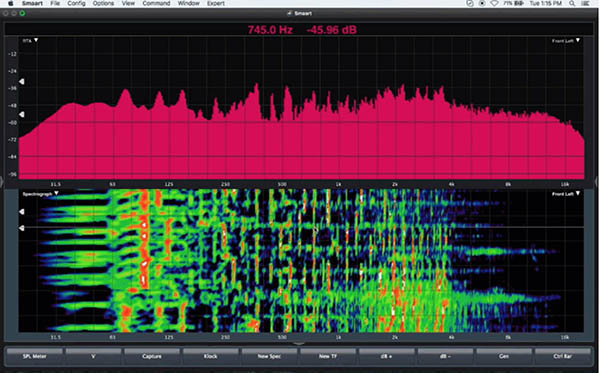
Task: Click the screen recording status icon
Action: tap(482, 3)
